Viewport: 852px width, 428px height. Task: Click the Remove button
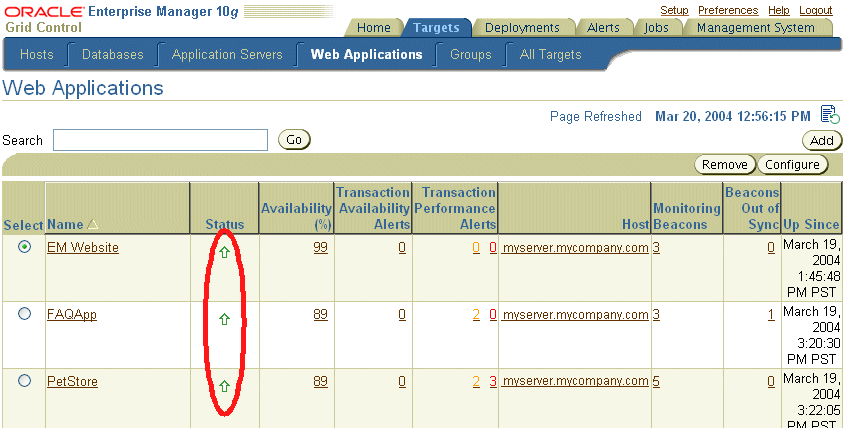coord(725,165)
